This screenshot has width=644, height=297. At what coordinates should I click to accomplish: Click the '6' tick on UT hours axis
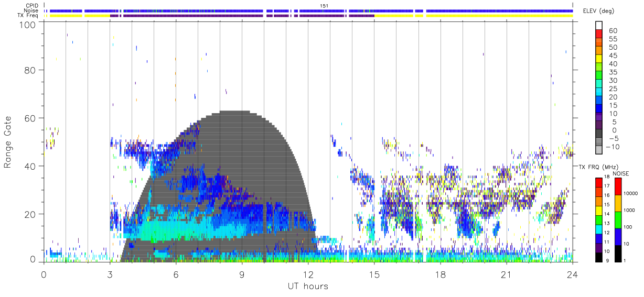176,274
